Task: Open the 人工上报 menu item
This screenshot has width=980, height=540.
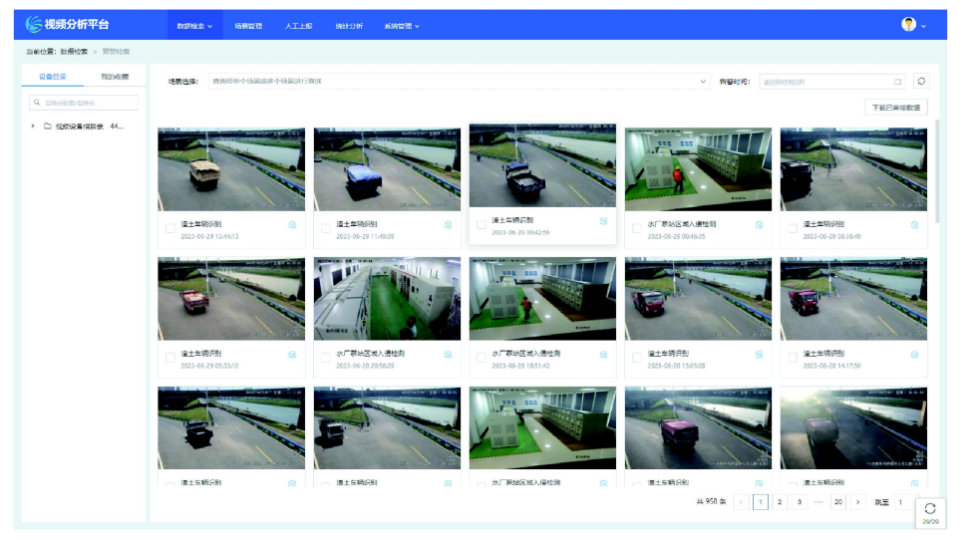Action: tap(299, 26)
